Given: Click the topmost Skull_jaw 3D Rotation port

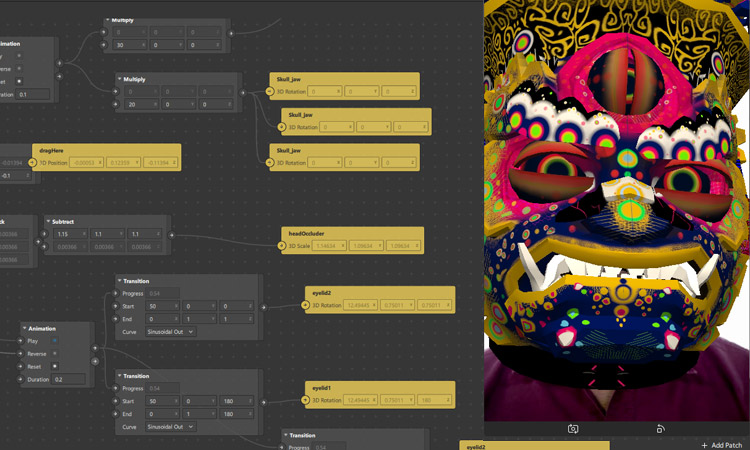Looking at the screenshot, I should [x=269, y=91].
